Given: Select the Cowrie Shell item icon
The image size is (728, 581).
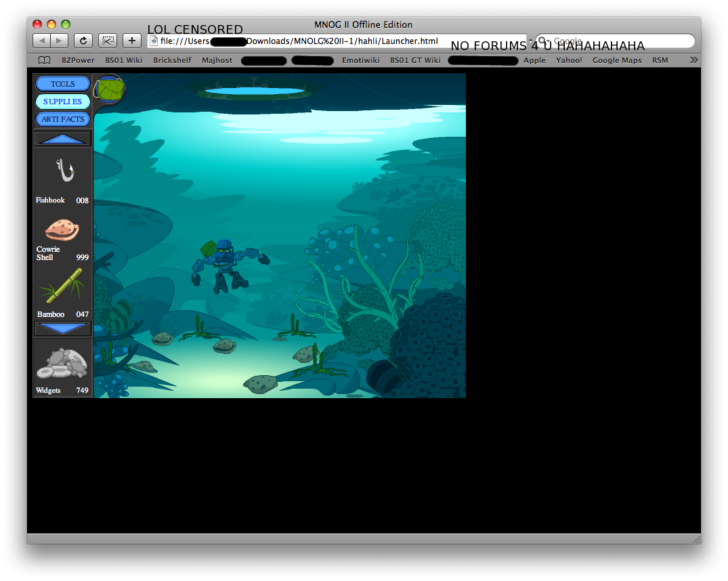Looking at the screenshot, I should click(62, 230).
